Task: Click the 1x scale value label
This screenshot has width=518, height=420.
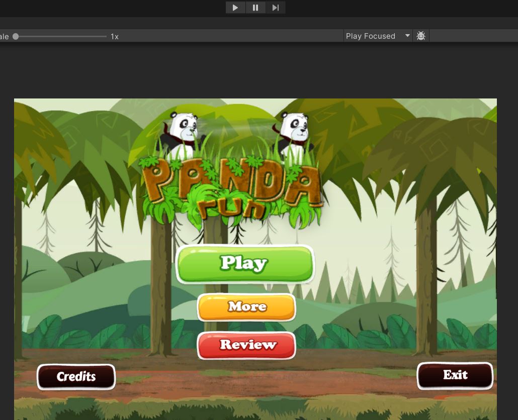Action: (115, 36)
